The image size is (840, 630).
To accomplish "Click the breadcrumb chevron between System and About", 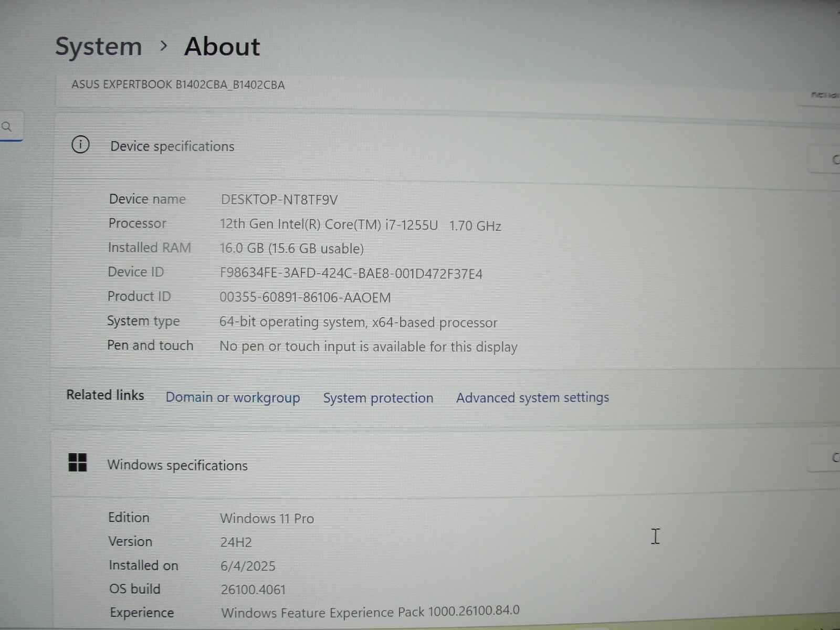I will 164,46.
